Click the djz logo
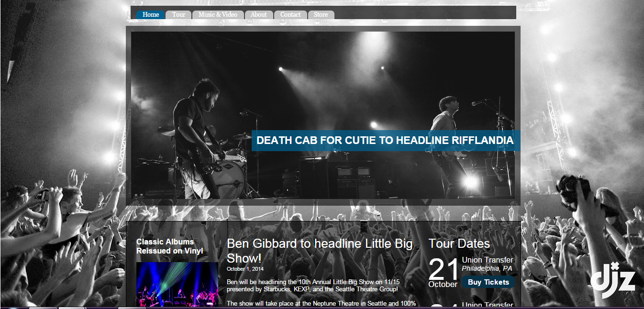 612,279
